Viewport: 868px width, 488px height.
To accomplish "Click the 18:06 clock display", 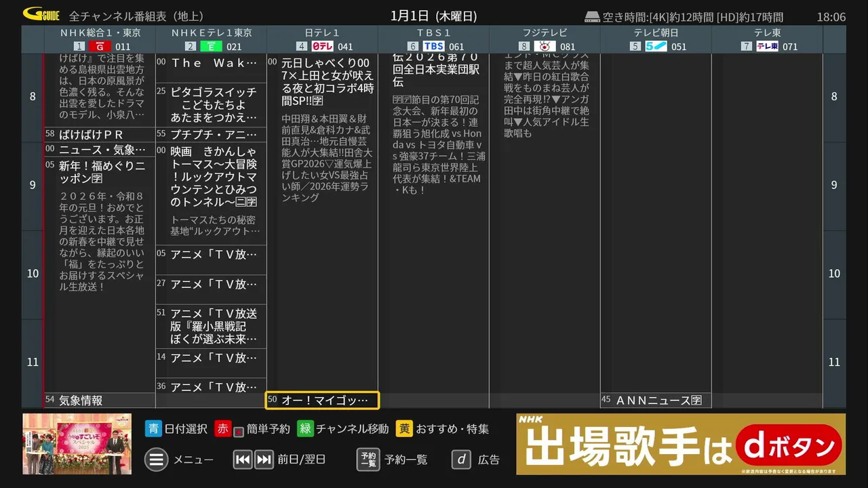I will tap(831, 17).
